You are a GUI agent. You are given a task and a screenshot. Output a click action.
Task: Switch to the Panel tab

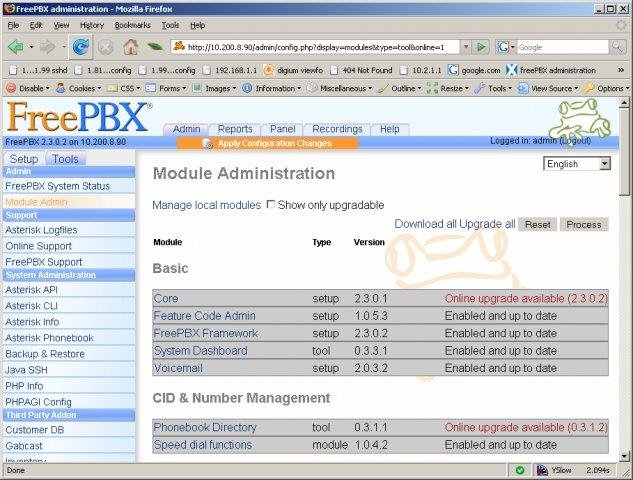[x=282, y=129]
